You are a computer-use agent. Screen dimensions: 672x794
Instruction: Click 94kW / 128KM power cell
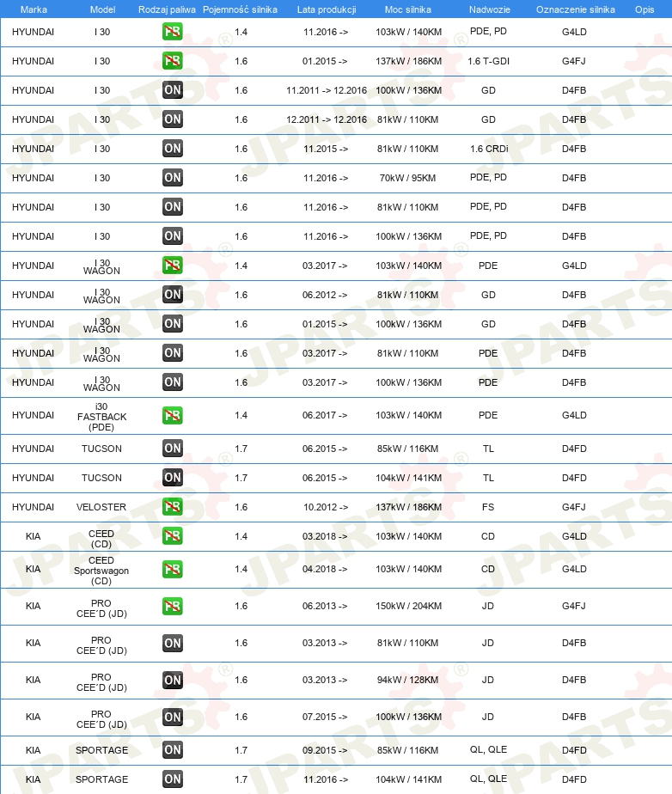pyautogui.click(x=407, y=680)
